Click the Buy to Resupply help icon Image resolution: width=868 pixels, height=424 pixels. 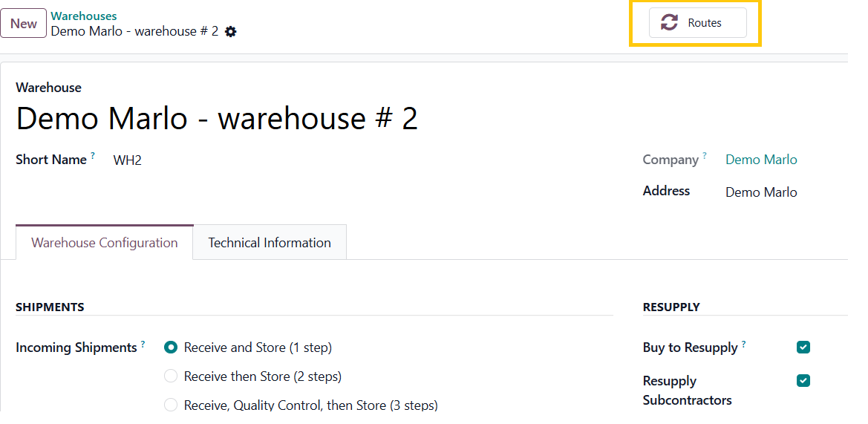[744, 345]
